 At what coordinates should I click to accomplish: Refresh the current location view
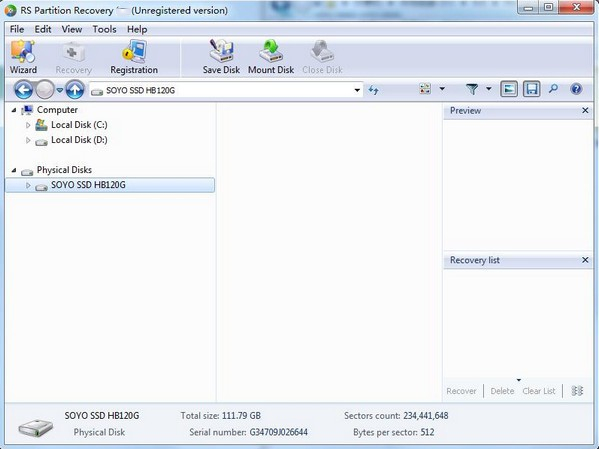click(373, 90)
